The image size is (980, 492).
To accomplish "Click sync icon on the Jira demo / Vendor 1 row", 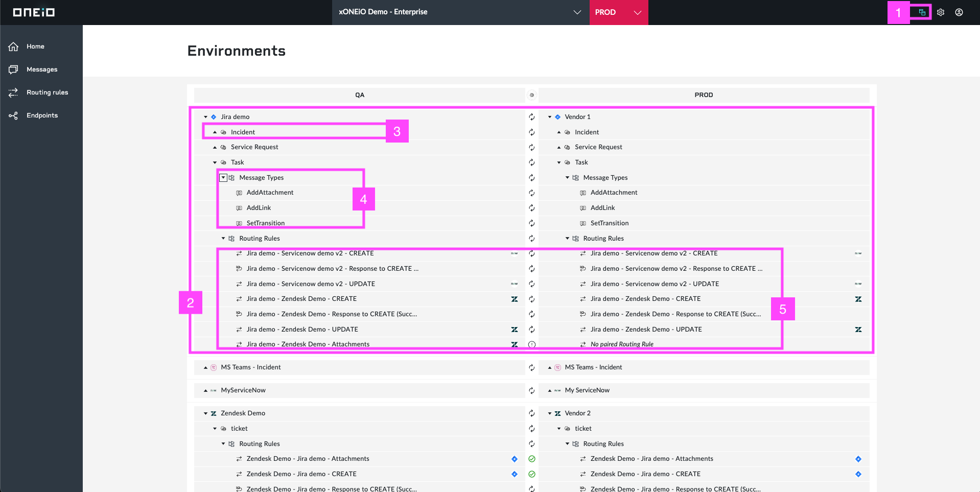I will click(x=532, y=117).
